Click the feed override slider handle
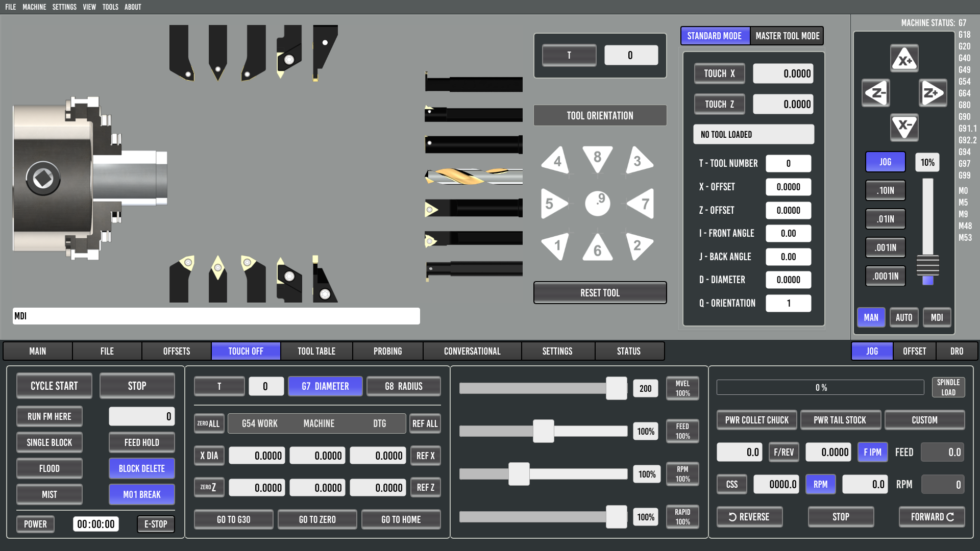The height and width of the screenshot is (551, 980). [543, 431]
